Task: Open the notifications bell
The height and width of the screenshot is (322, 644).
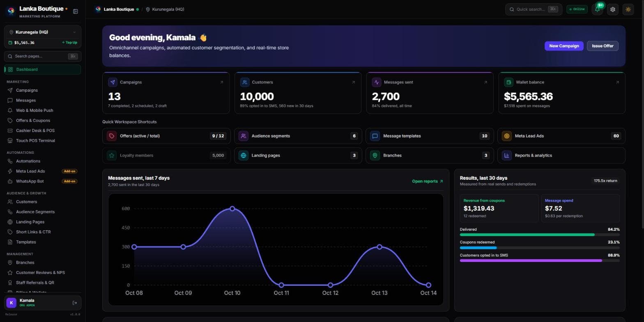Action: pos(597,9)
